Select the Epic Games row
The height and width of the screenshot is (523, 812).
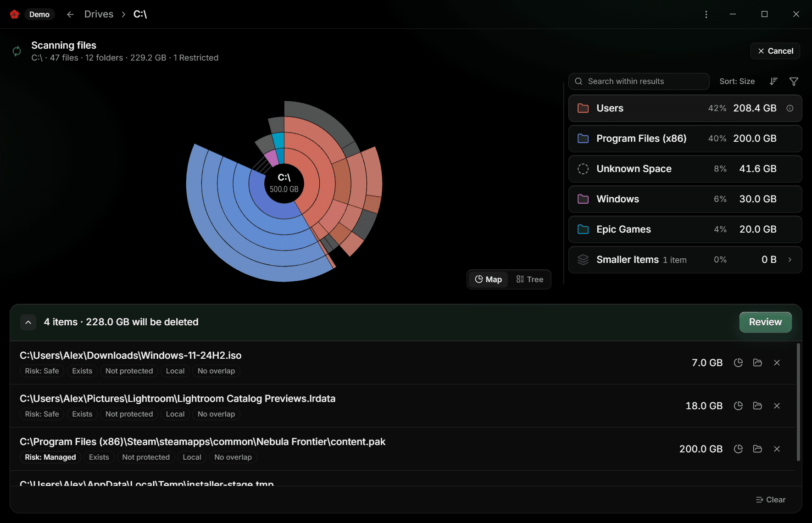(685, 229)
